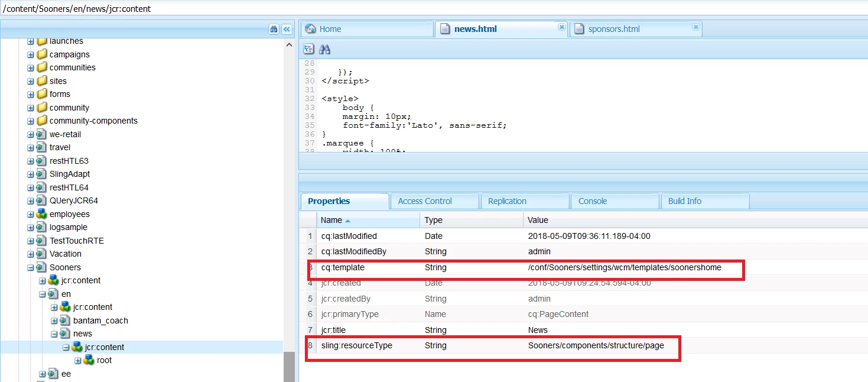Viewport: 868px width, 382px height.
Task: Select the cq:lastModified property row
Action: click(x=583, y=236)
